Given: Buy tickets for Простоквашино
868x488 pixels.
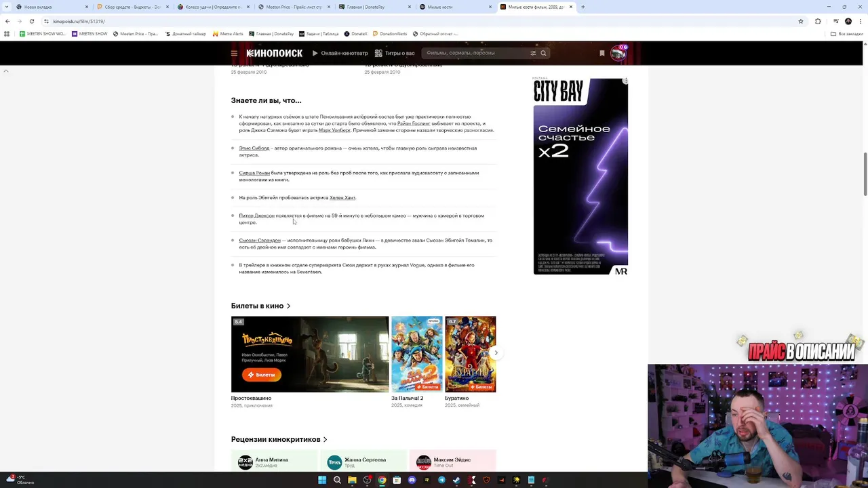Looking at the screenshot, I should click(261, 375).
